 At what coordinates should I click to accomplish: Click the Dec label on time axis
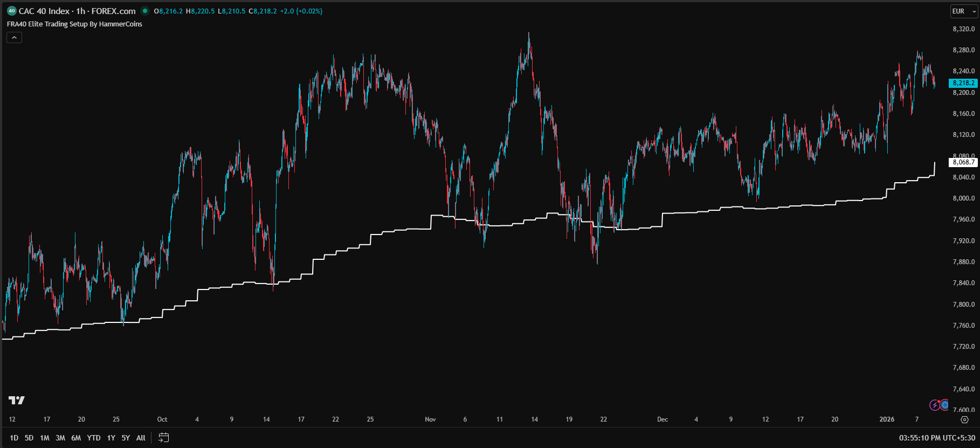pyautogui.click(x=662, y=419)
